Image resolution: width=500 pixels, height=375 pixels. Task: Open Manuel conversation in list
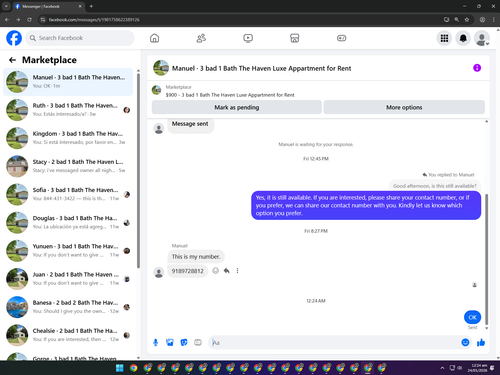(x=68, y=82)
